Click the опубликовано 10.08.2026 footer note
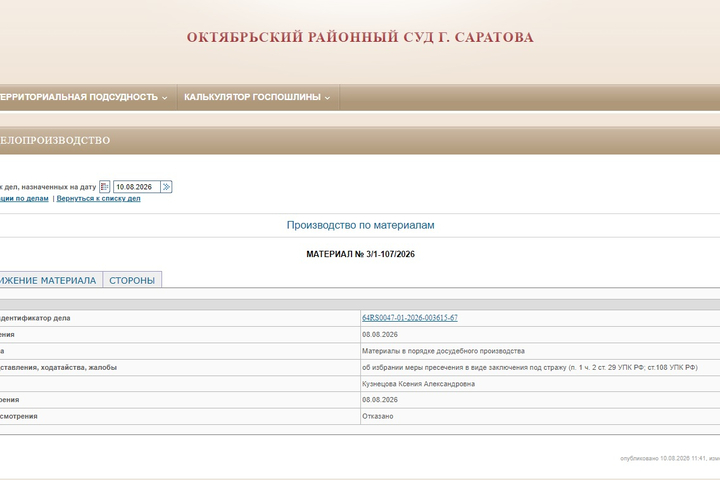 pos(670,458)
